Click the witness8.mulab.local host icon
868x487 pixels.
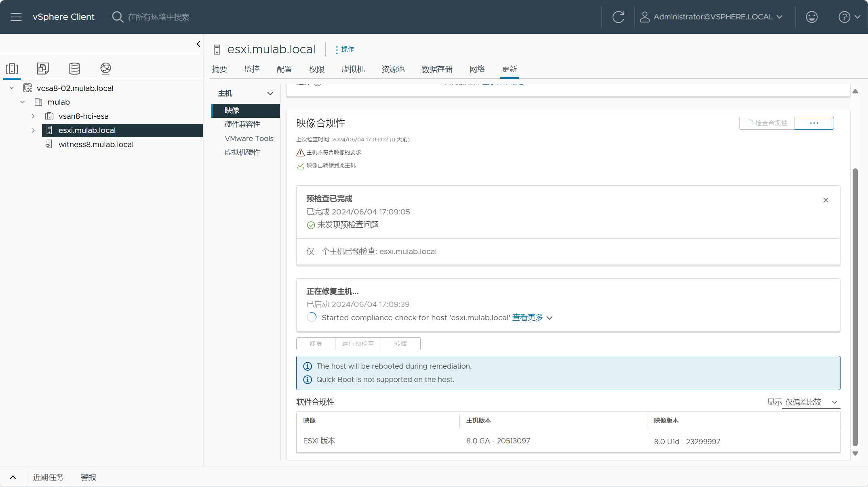49,144
